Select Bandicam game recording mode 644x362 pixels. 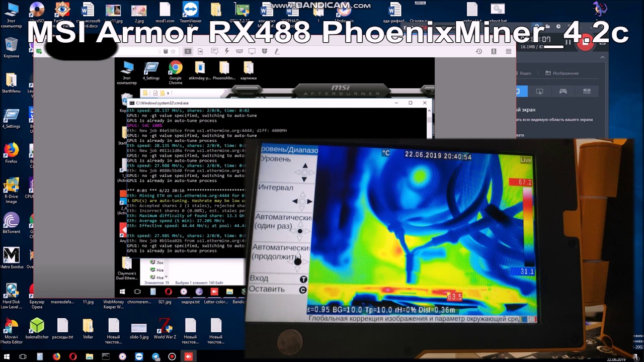563,92
